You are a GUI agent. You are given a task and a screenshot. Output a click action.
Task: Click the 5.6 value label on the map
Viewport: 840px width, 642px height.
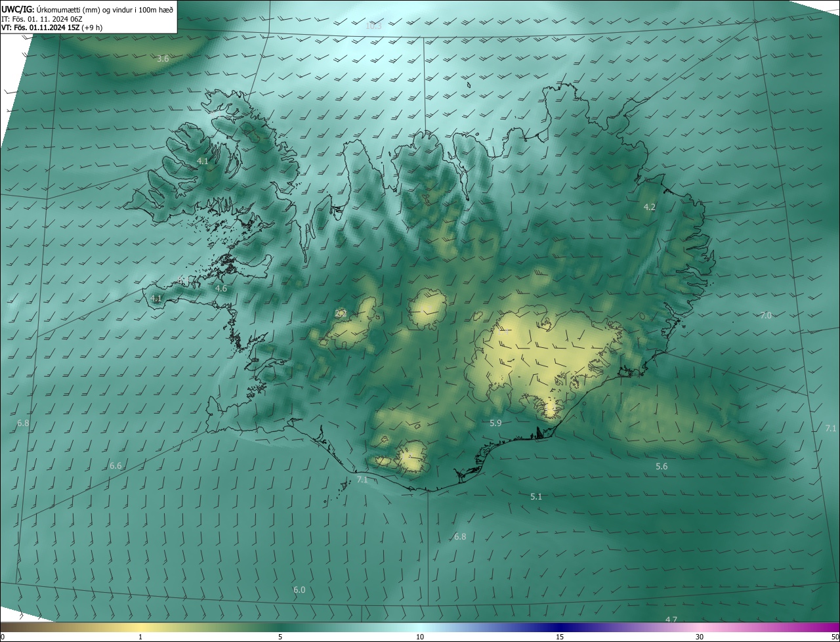661,467
